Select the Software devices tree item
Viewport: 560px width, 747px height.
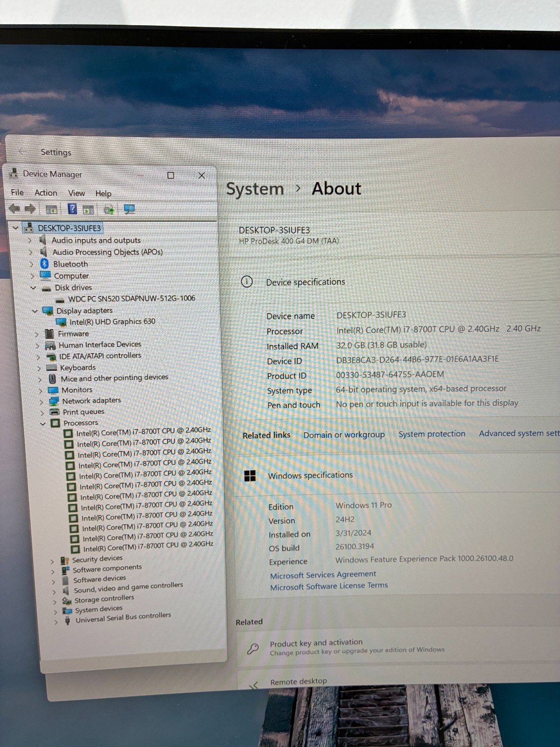(x=99, y=579)
